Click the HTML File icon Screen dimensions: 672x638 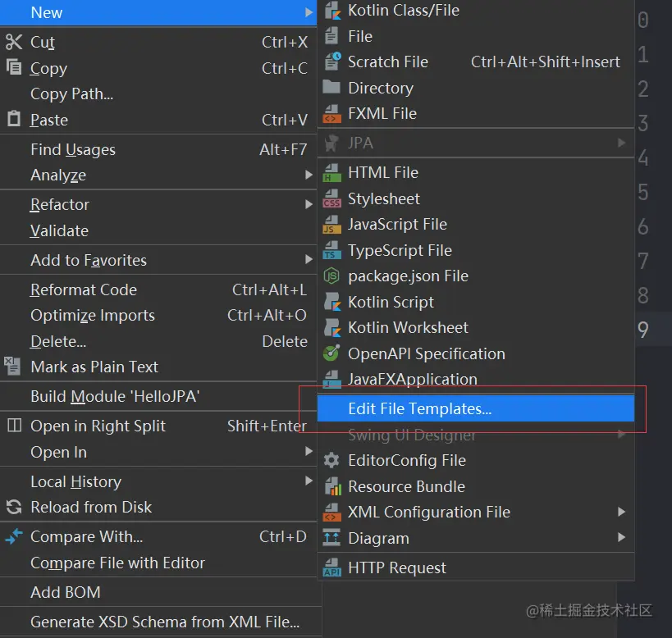point(331,173)
